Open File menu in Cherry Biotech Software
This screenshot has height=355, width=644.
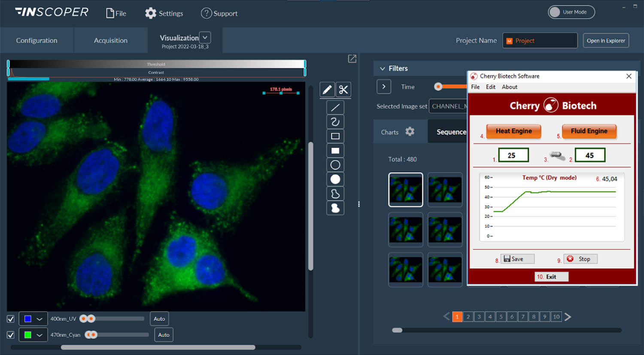click(475, 87)
